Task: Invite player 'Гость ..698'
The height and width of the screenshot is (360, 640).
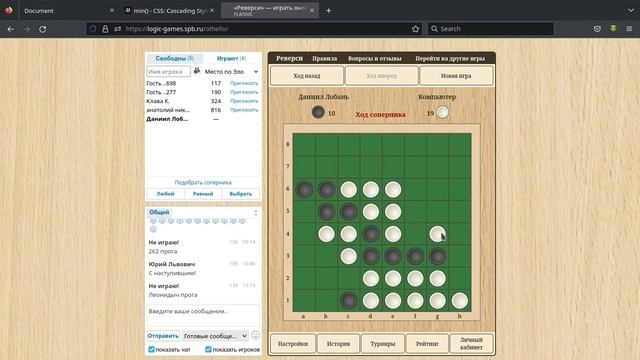Action: tap(244, 83)
